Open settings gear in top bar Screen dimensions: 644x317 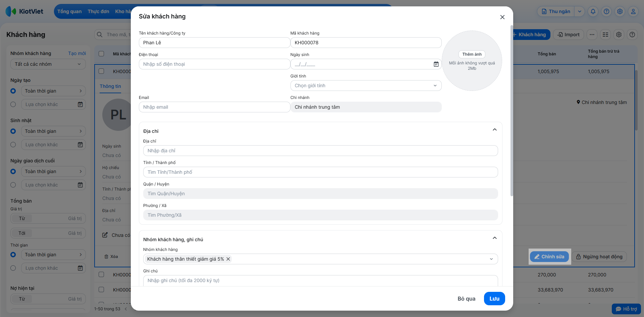(x=620, y=11)
